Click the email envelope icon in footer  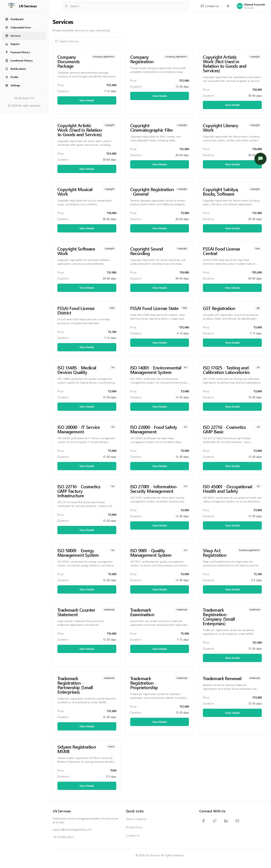coord(237,821)
